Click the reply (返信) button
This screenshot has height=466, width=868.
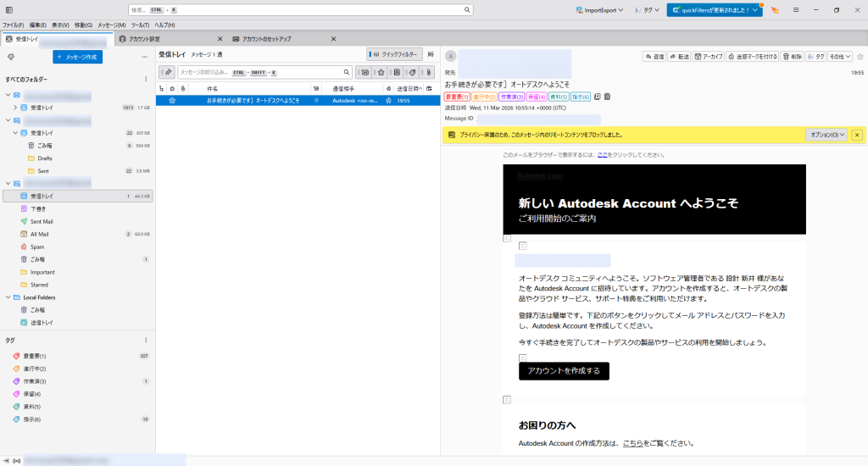tap(654, 56)
